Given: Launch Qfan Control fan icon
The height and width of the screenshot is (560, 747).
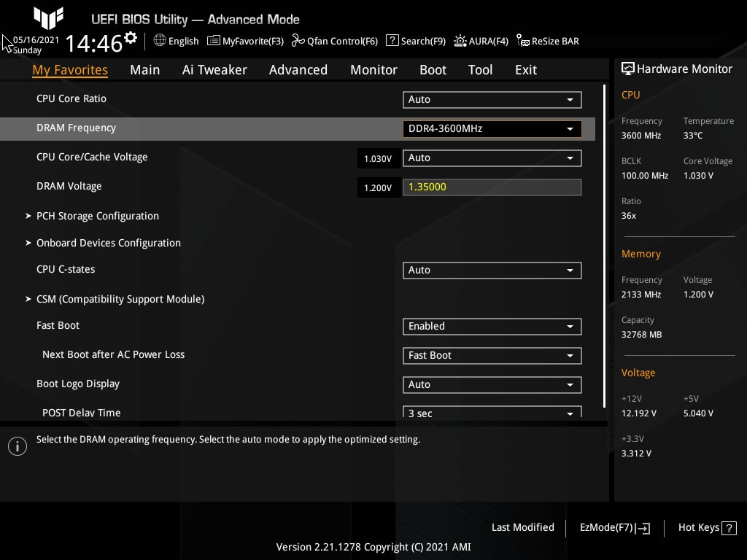Looking at the screenshot, I should click(x=298, y=41).
